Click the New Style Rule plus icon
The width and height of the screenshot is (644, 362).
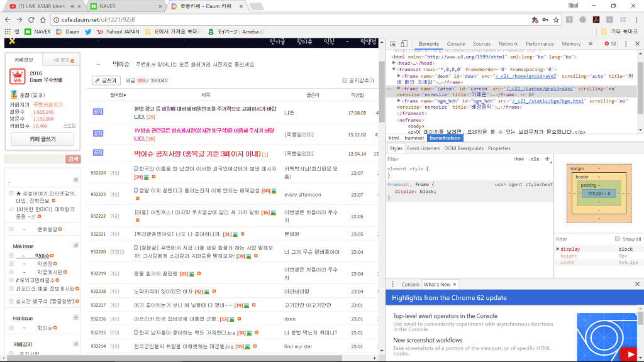coord(547,159)
